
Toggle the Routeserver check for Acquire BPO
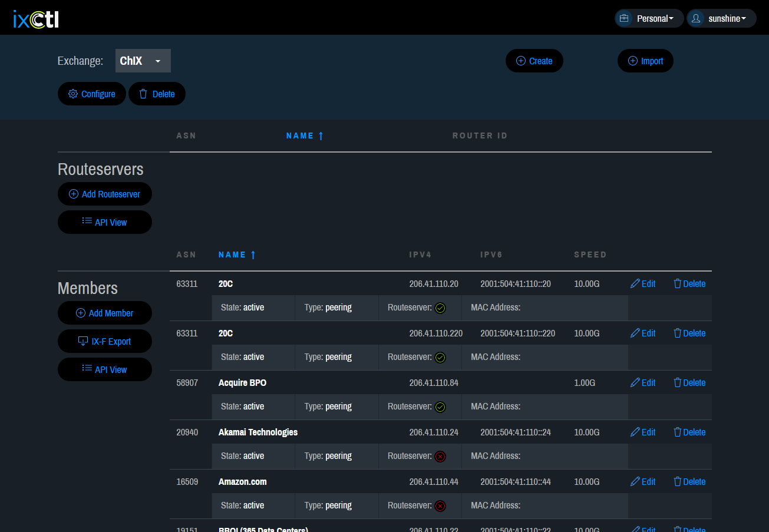pyautogui.click(x=440, y=407)
